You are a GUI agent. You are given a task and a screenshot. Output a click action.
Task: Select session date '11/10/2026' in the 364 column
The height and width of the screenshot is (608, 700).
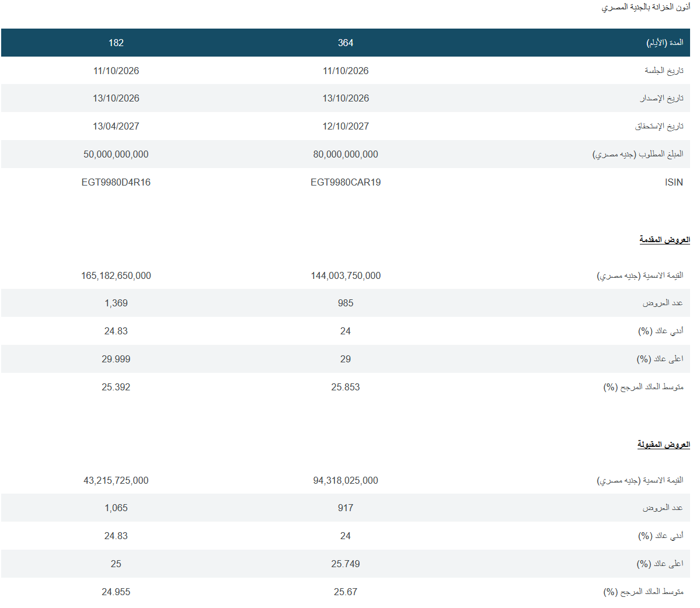346,71
